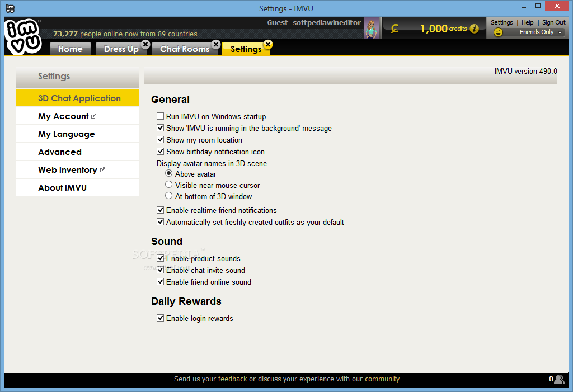Open the community link in footer
Image resolution: width=573 pixels, height=392 pixels.
coord(382,379)
